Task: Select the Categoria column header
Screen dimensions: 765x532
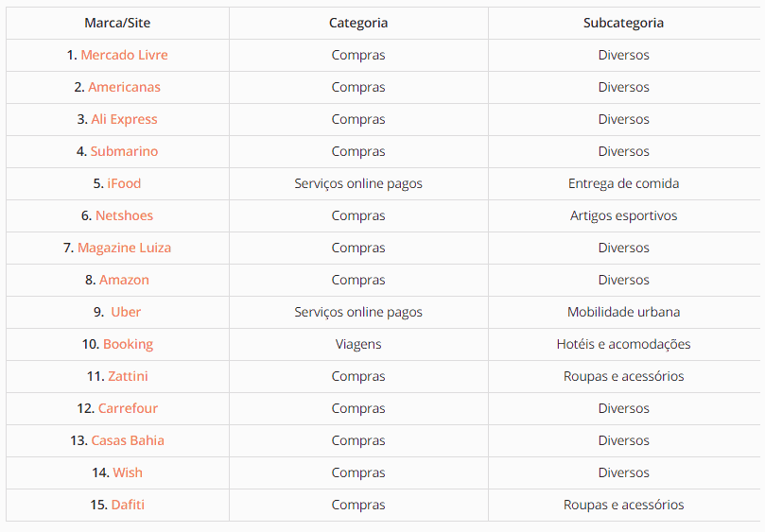Action: point(358,23)
